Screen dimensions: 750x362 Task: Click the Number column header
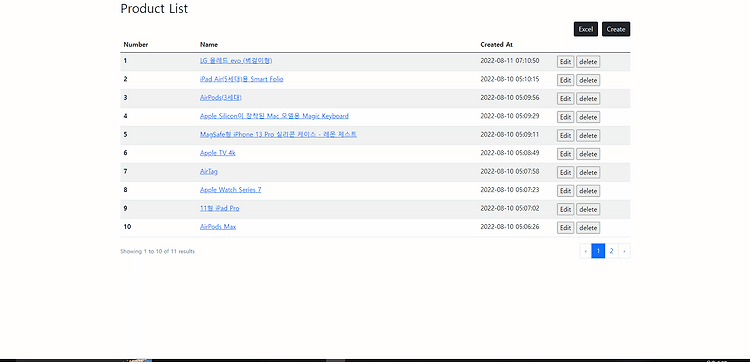coord(136,44)
